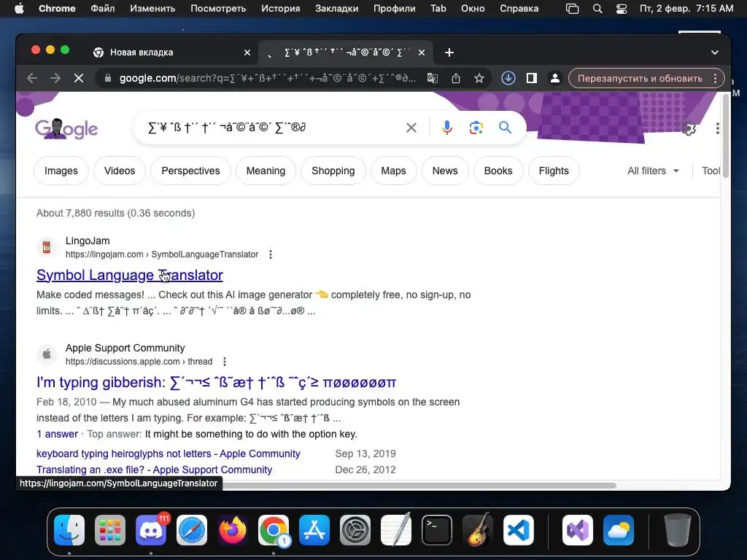Open App Store from the dock
Viewport: 747px width, 560px height.
click(x=314, y=530)
